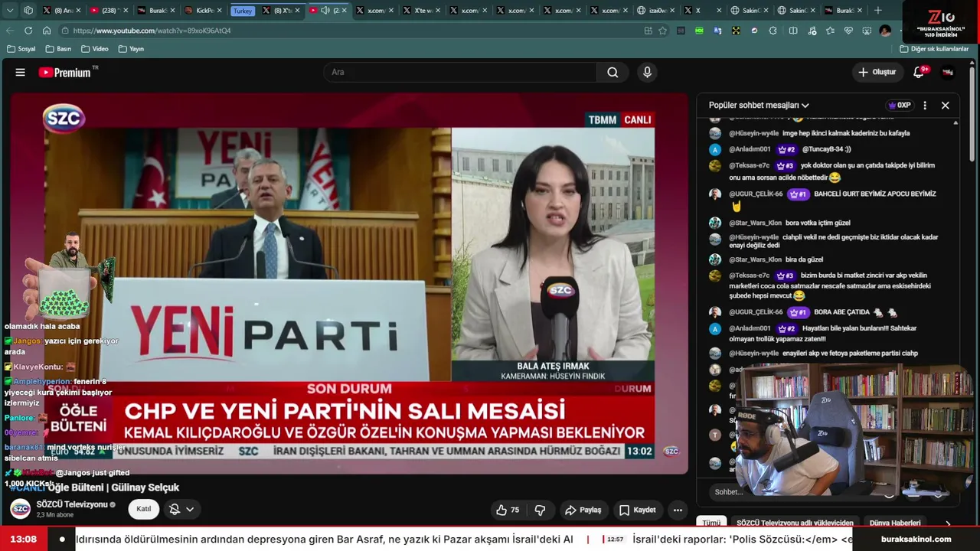The height and width of the screenshot is (551, 980).
Task: Open a new browser tab
Action: point(878,10)
